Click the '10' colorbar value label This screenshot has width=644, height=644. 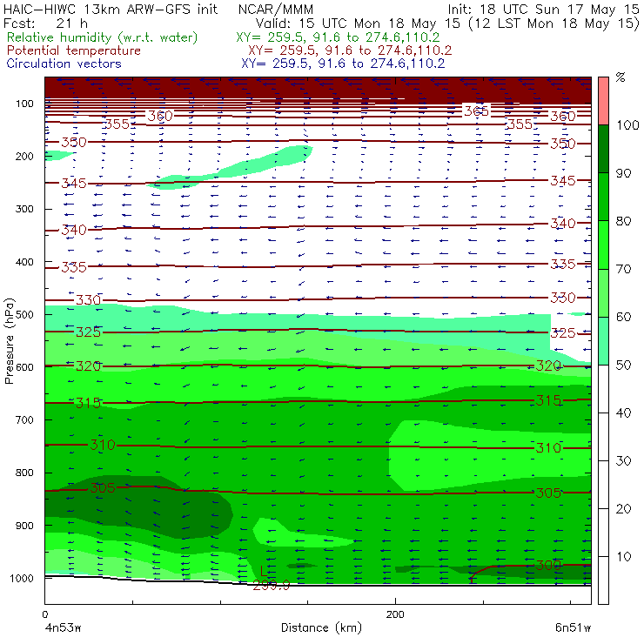[623, 557]
